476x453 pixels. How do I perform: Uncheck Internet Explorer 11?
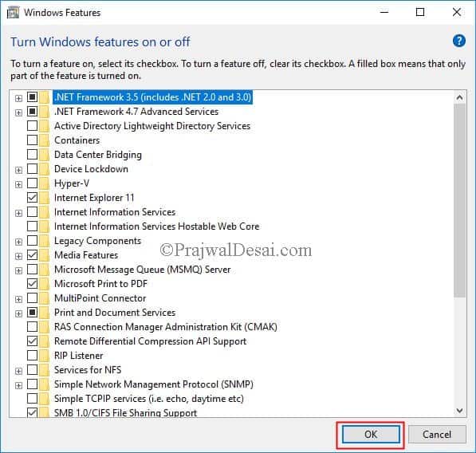(x=32, y=197)
